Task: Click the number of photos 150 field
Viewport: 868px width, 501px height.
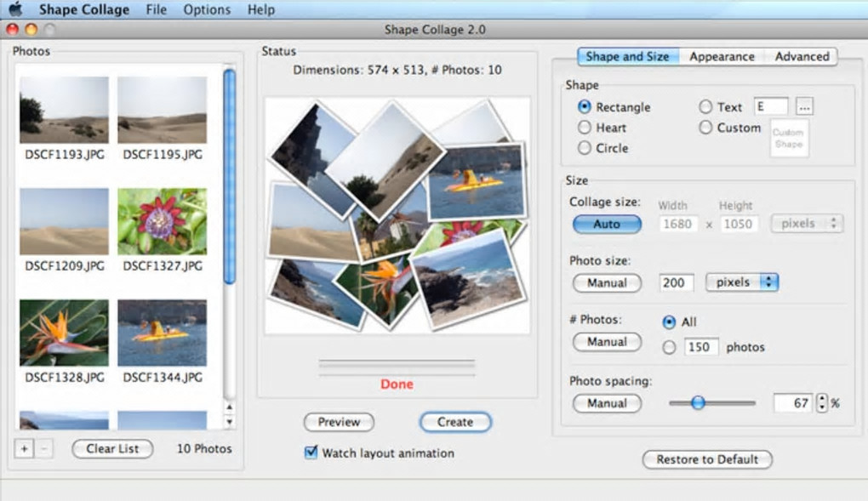Action: tap(701, 346)
